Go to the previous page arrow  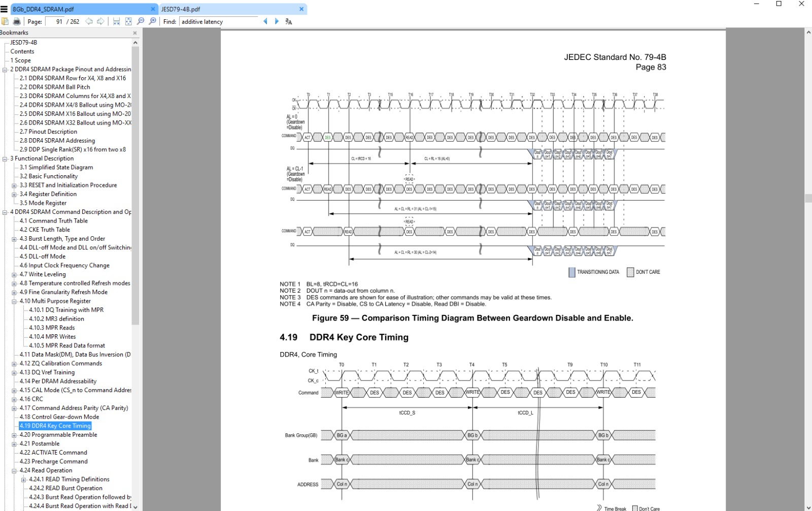tap(89, 21)
